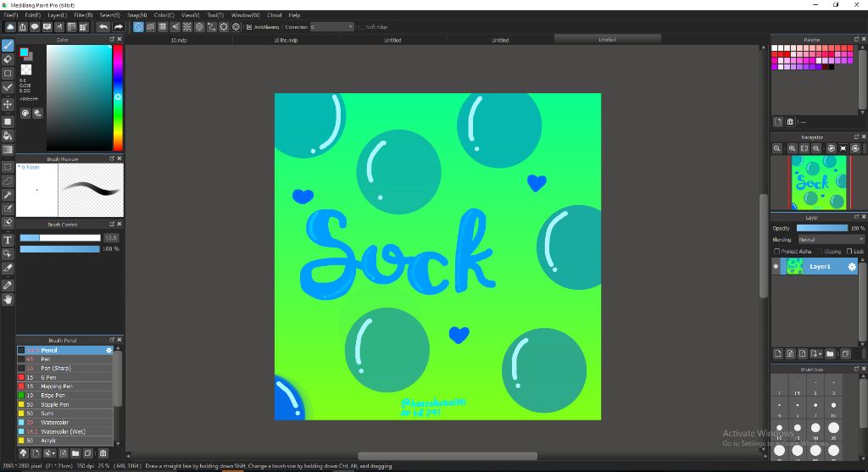Open Pencil brush settings gear
This screenshot has width=868, height=472.
(x=109, y=350)
